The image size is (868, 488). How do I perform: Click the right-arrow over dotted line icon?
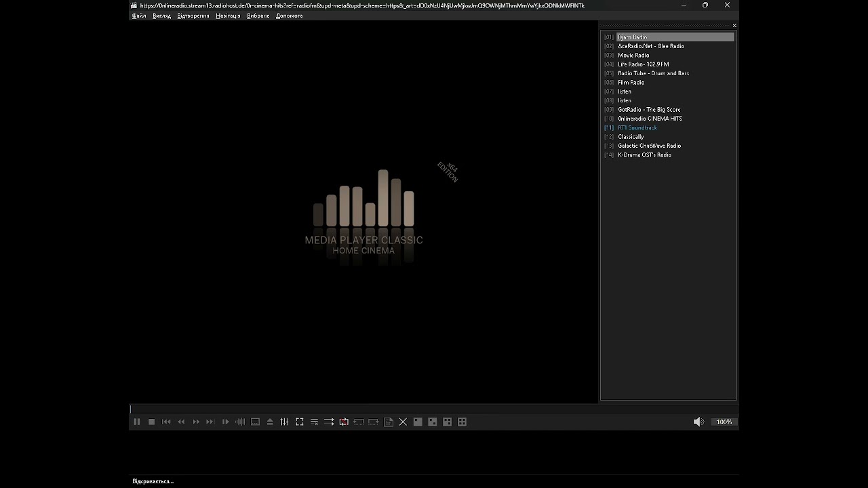(374, 422)
